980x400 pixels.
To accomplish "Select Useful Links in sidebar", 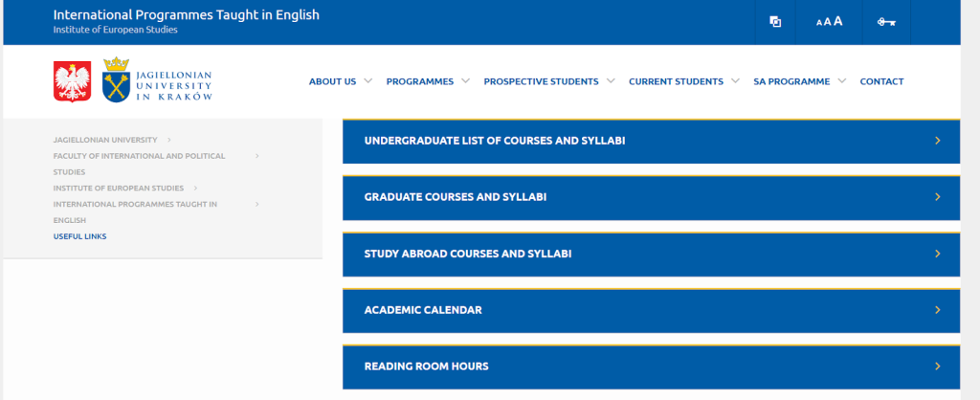I will [x=80, y=237].
